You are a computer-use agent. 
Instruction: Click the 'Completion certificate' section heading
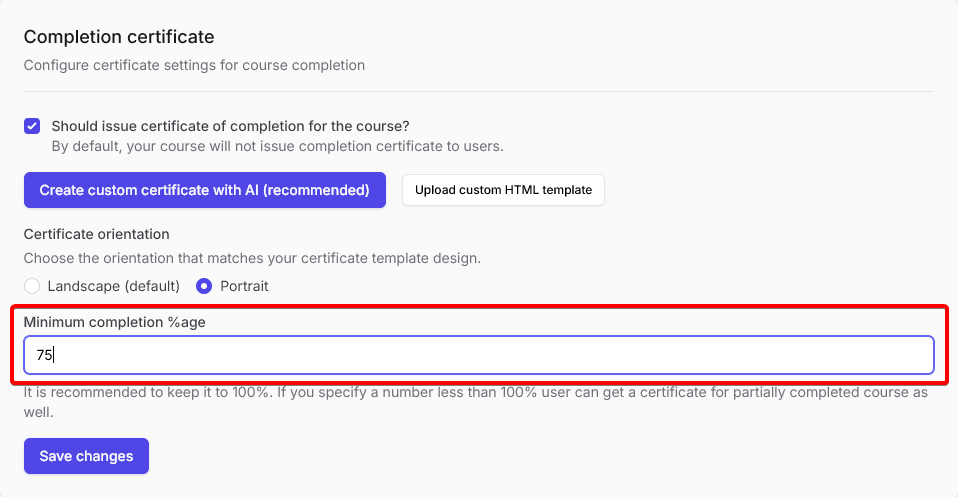(119, 37)
